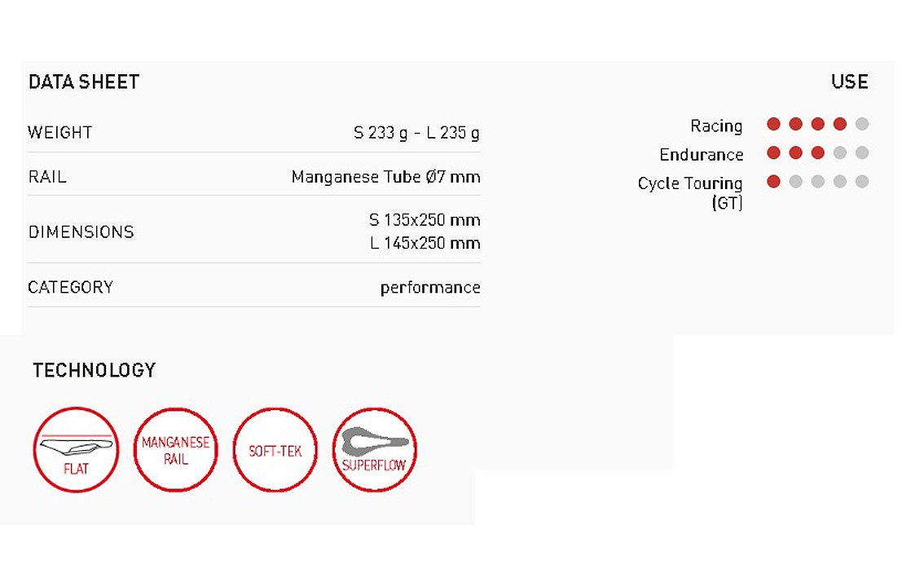This screenshot has height=578, width=924.
Task: Click the fourth red Racing rating dot
Action: (x=840, y=125)
